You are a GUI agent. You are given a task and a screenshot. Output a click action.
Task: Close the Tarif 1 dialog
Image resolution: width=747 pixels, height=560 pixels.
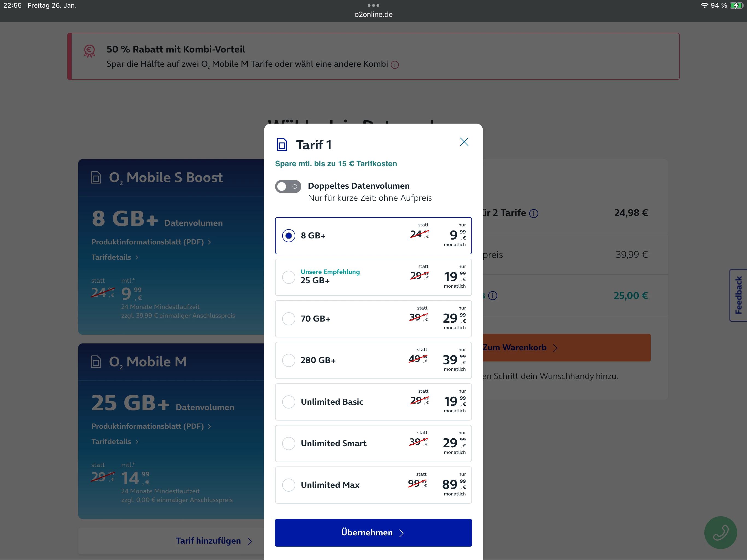[x=464, y=142]
